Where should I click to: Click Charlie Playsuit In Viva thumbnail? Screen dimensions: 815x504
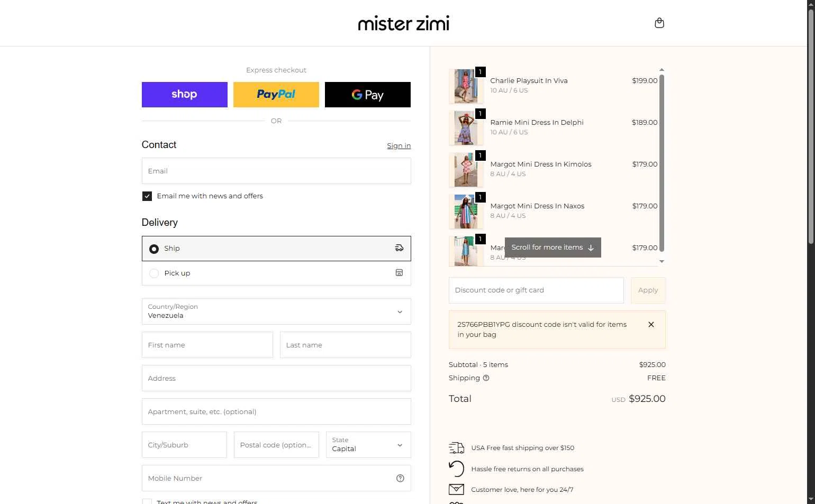466,86
